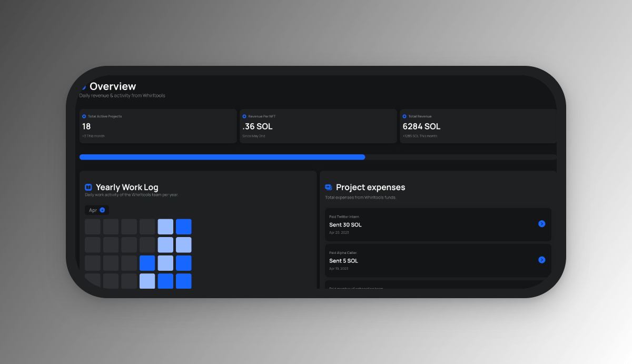The image size is (632, 364).
Task: Open the Sent 30 SOL arrow icon
Action: [x=541, y=224]
